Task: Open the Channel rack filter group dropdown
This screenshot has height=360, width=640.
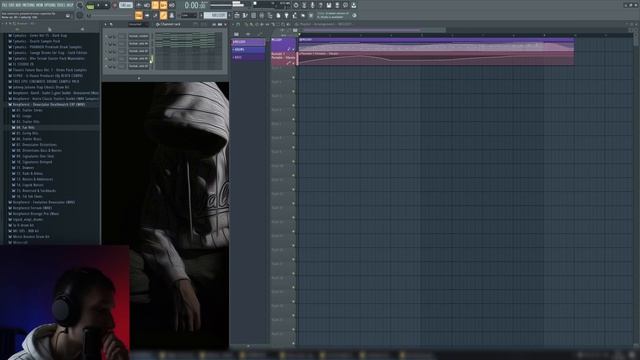Action: [138, 24]
